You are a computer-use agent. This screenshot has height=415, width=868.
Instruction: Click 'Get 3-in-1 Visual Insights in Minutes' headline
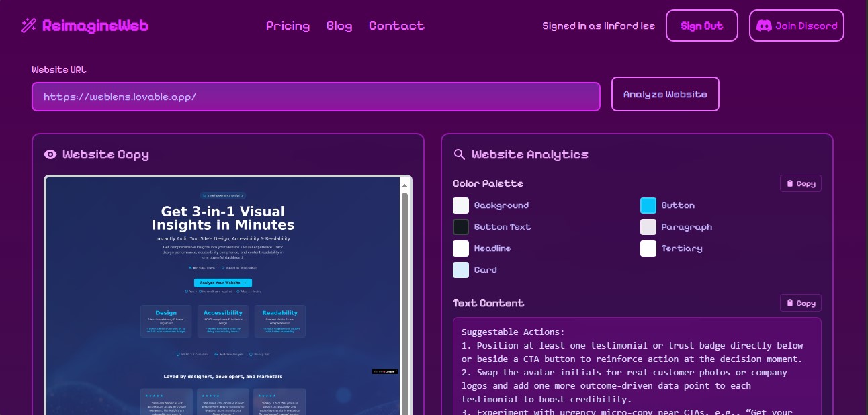(x=223, y=218)
